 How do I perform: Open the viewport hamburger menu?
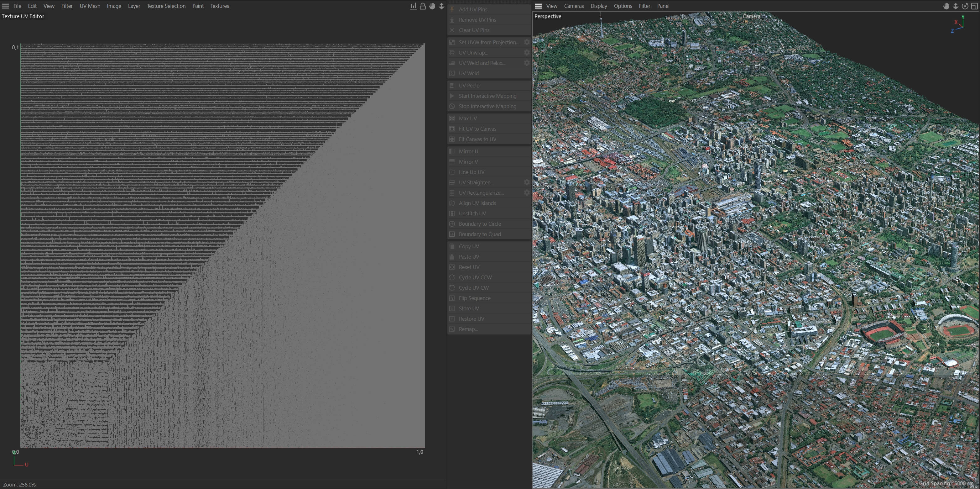[538, 6]
